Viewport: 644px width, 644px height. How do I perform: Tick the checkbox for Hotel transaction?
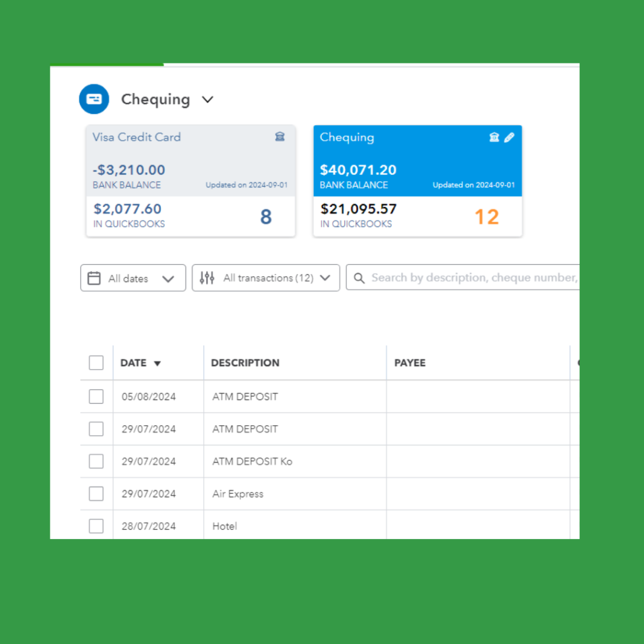pyautogui.click(x=96, y=526)
